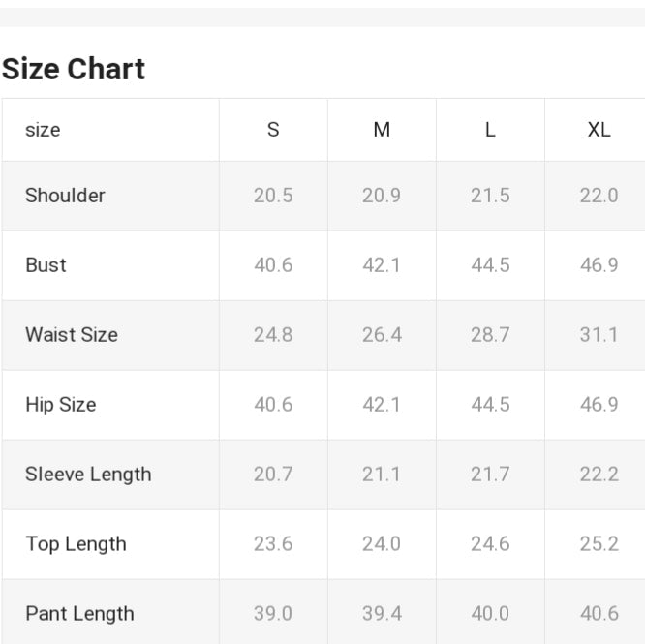Click Waist Size value 26.4 for M
The width and height of the screenshot is (645, 644).
coord(382,335)
